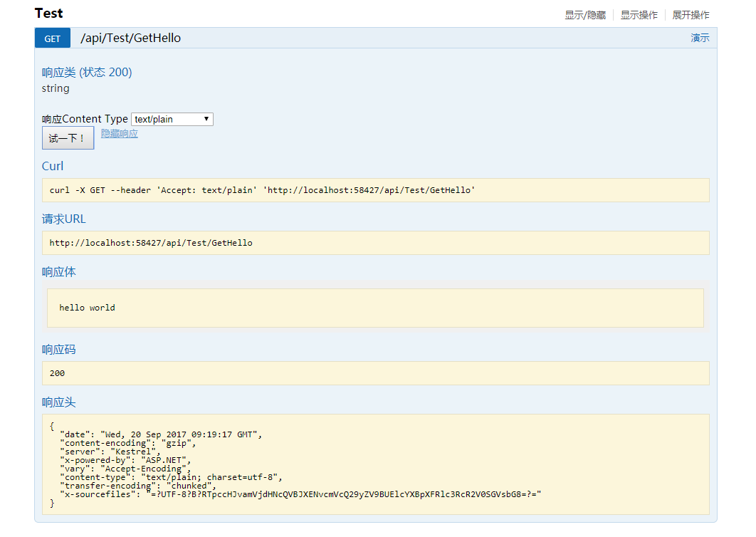Click the 响应体 response body heading
756x537 pixels.
click(59, 271)
